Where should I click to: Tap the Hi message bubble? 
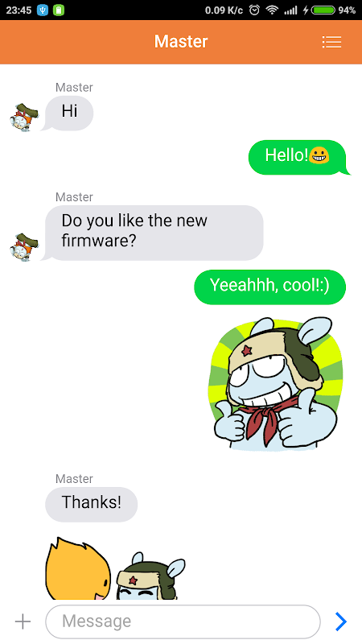coord(69,113)
